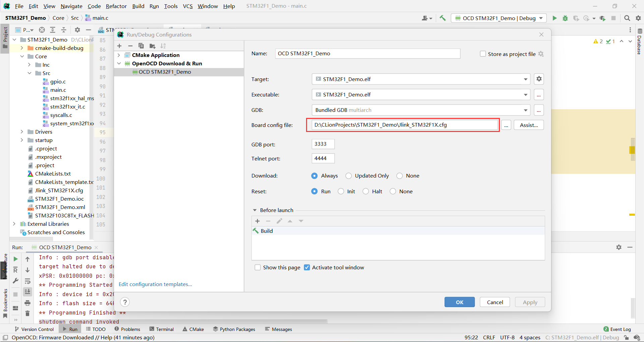Viewport: 644px width, 342px height.
Task: Click Select Opened File target icon
Action: tap(42, 30)
